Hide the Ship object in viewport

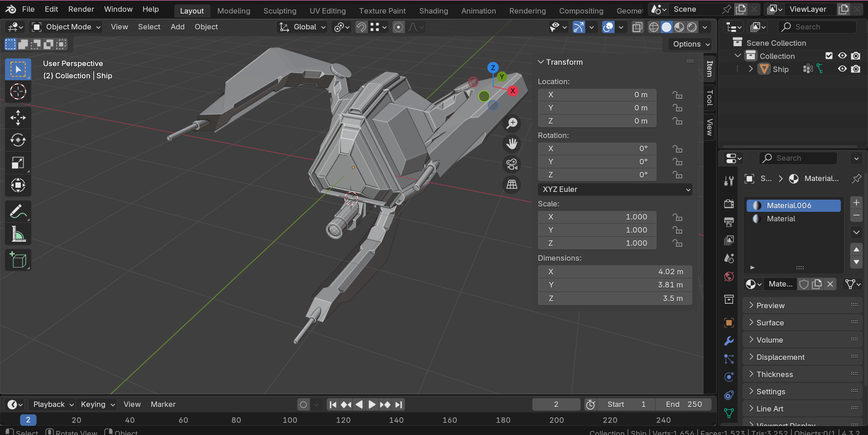coord(842,69)
